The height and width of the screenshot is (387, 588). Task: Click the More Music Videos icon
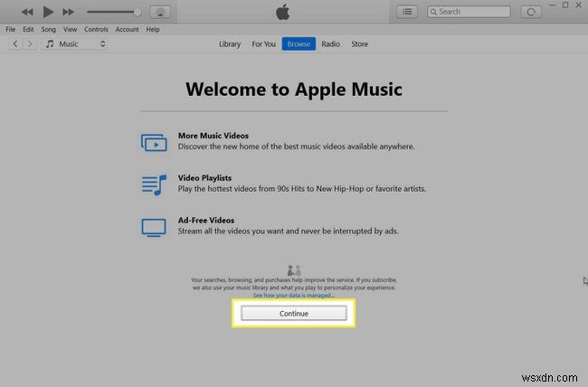point(154,143)
